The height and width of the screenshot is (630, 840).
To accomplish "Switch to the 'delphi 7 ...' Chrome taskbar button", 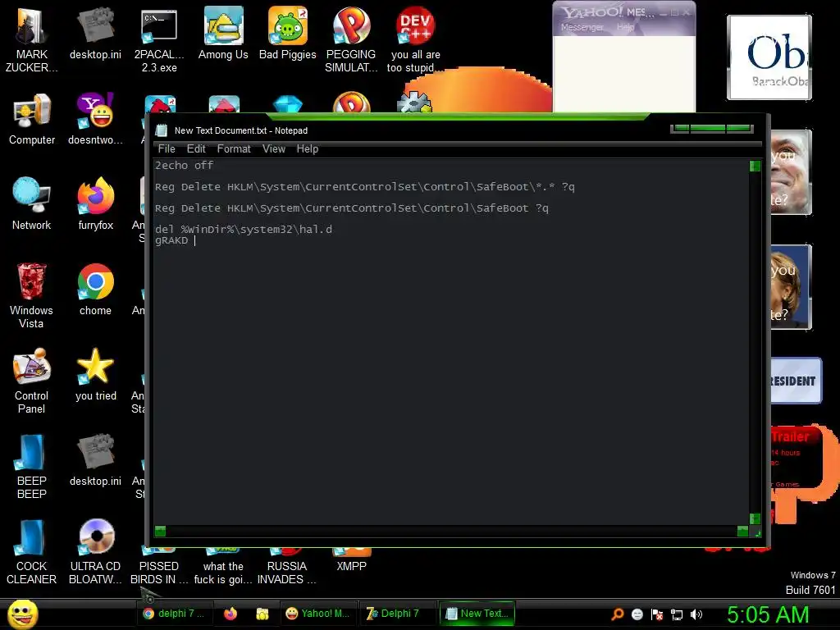I will (x=175, y=614).
